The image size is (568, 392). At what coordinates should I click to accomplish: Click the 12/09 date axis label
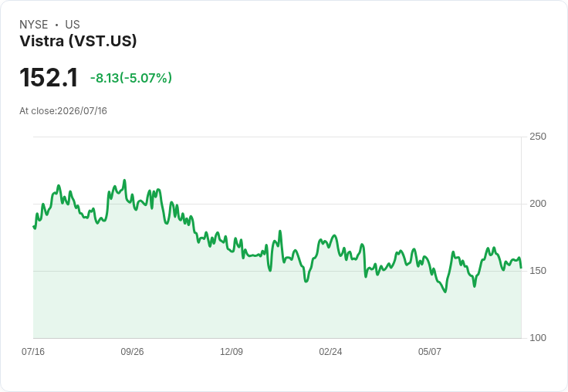[232, 351]
